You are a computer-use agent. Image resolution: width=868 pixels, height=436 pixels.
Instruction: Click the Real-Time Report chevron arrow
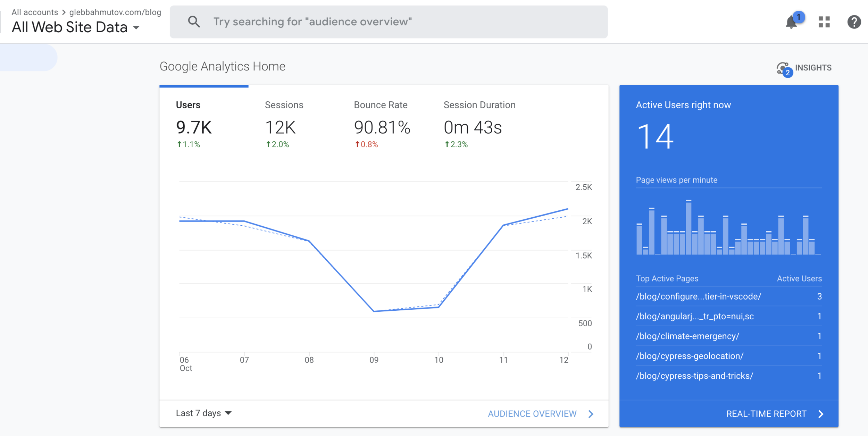tap(821, 414)
